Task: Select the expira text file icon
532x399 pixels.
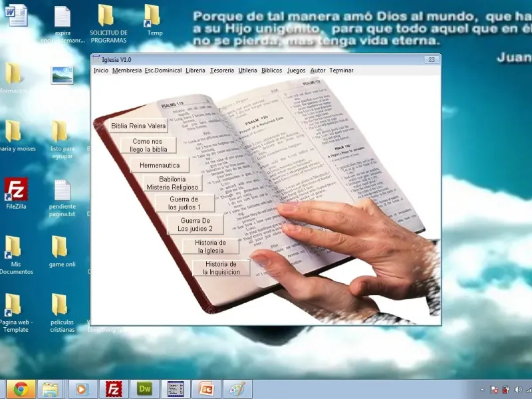Action: click(x=63, y=25)
